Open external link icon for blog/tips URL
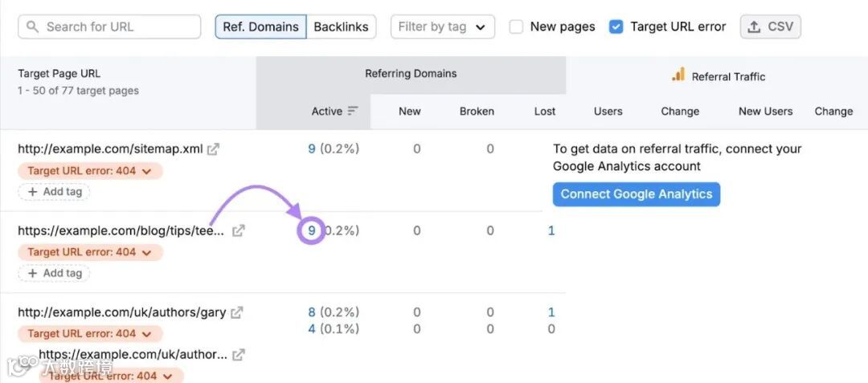 click(238, 231)
